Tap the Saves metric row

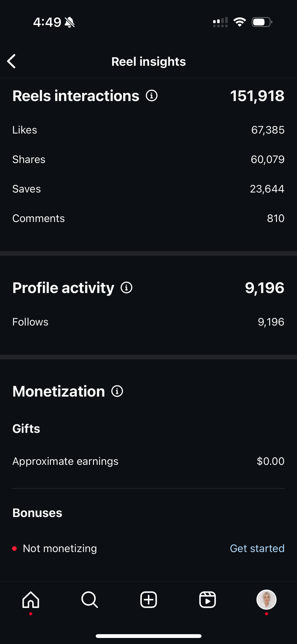coord(148,189)
